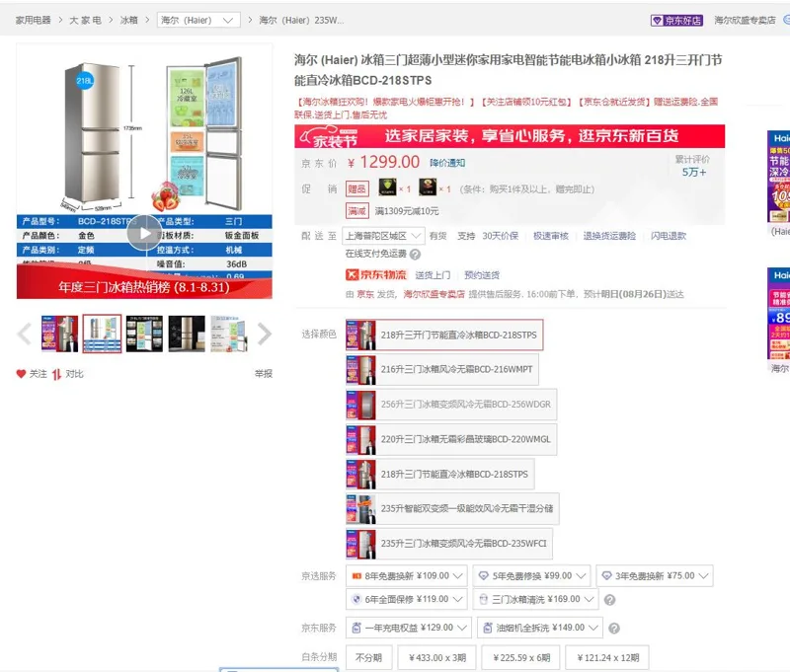Choose 235升三门冰箱变频风冷无霜BCD-235WFCI option
Screen dimensions: 790x672
449,544
